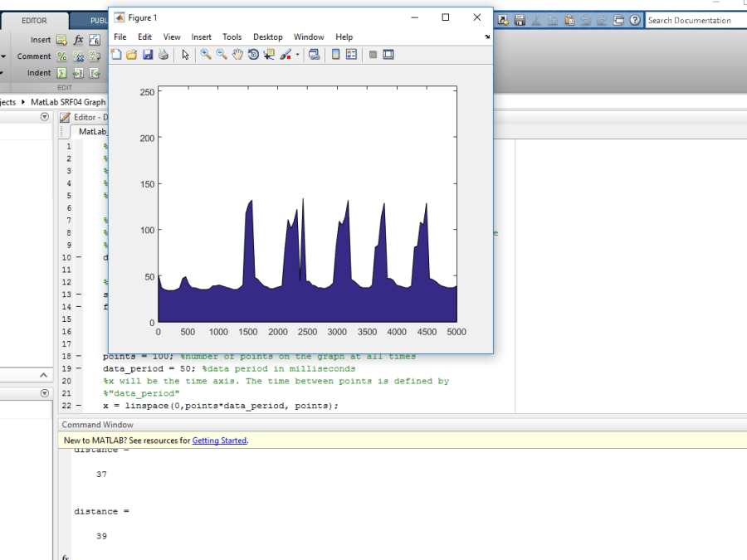Open Current Folder panel actions dropdown

click(x=45, y=117)
